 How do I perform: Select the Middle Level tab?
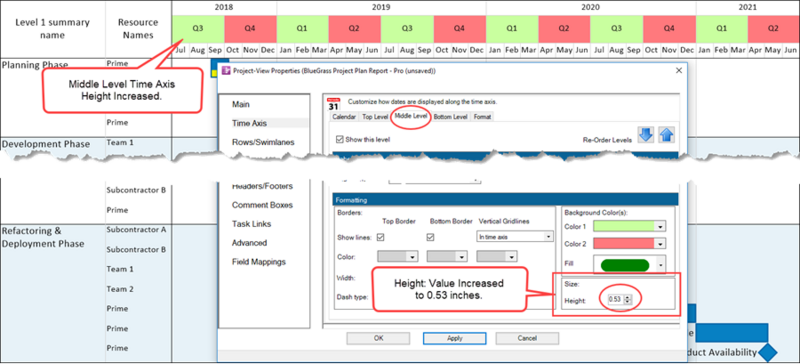click(411, 117)
